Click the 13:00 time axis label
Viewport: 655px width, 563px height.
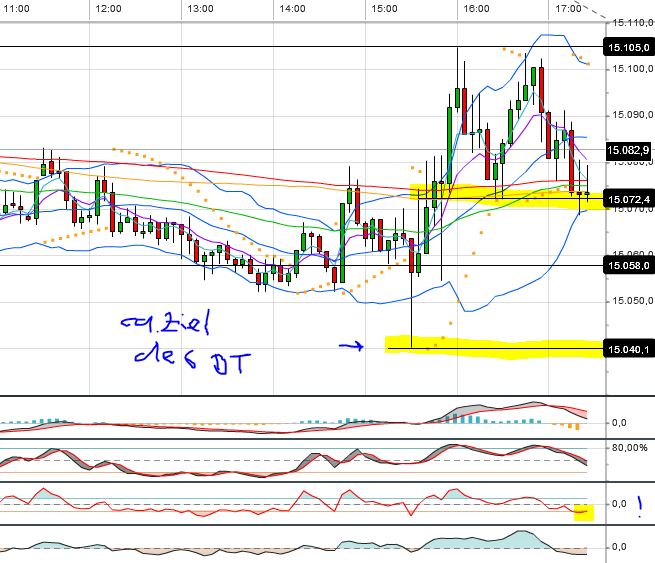click(200, 8)
